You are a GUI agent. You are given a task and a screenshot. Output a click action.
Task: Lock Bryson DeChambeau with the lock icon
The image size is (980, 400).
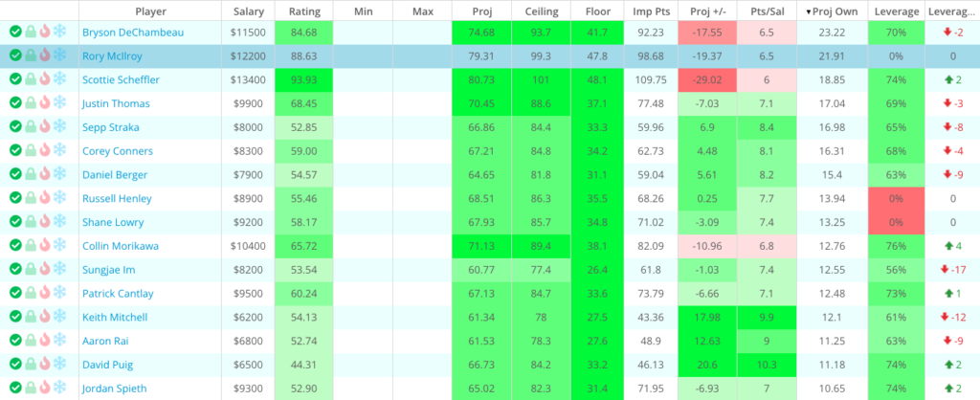[31, 32]
